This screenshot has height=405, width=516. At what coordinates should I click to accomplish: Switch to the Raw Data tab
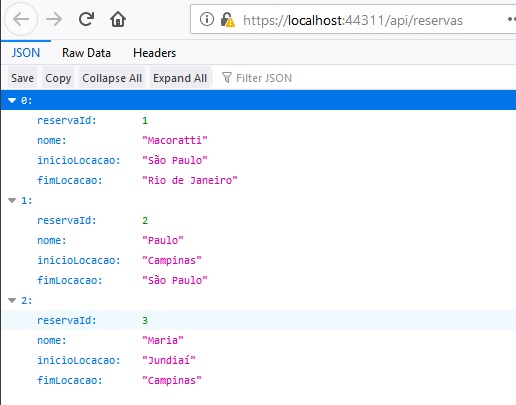tap(86, 53)
